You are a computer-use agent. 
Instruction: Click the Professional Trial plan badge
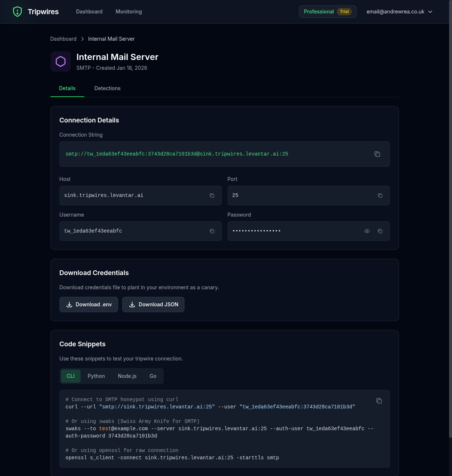tap(327, 12)
